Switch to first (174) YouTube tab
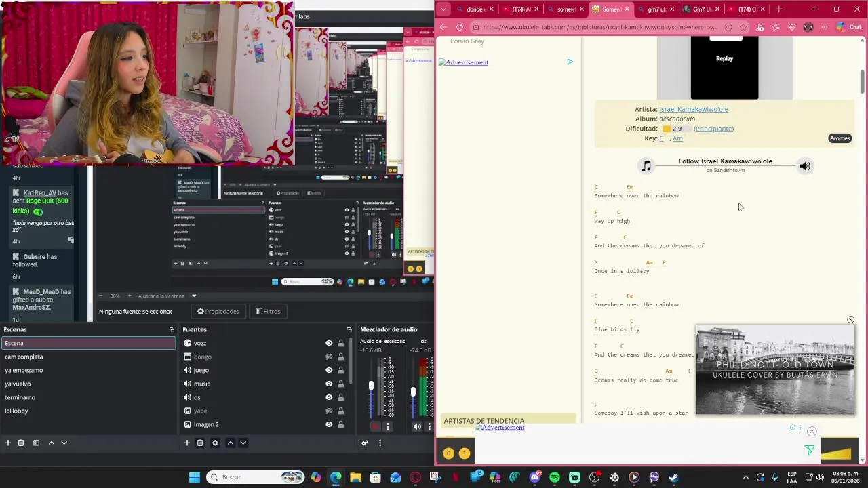 tap(521, 9)
